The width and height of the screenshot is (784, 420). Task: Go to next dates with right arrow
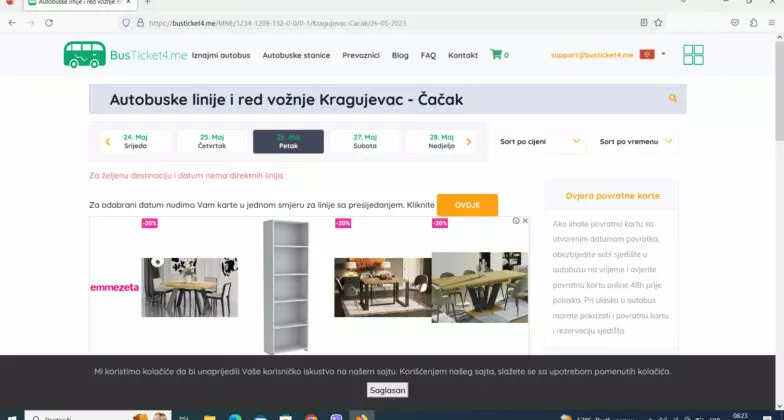pos(469,142)
